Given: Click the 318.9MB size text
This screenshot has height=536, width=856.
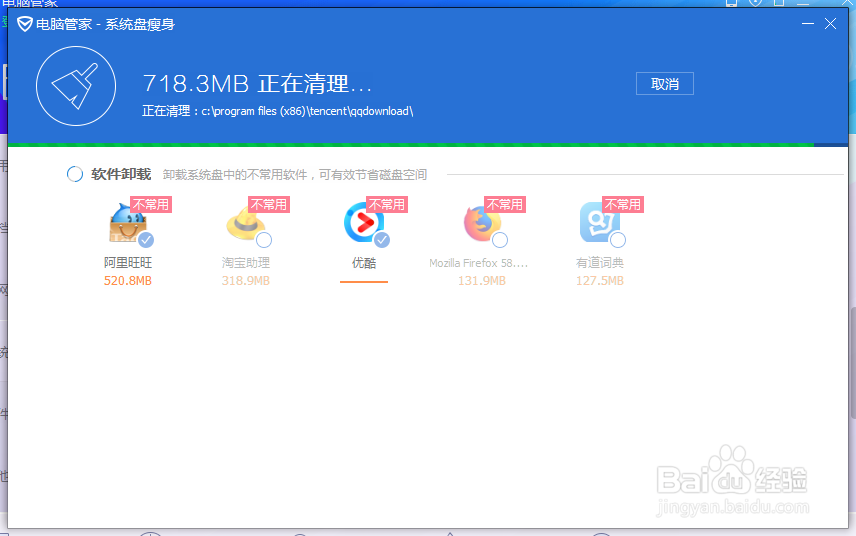Looking at the screenshot, I should coord(246,281).
